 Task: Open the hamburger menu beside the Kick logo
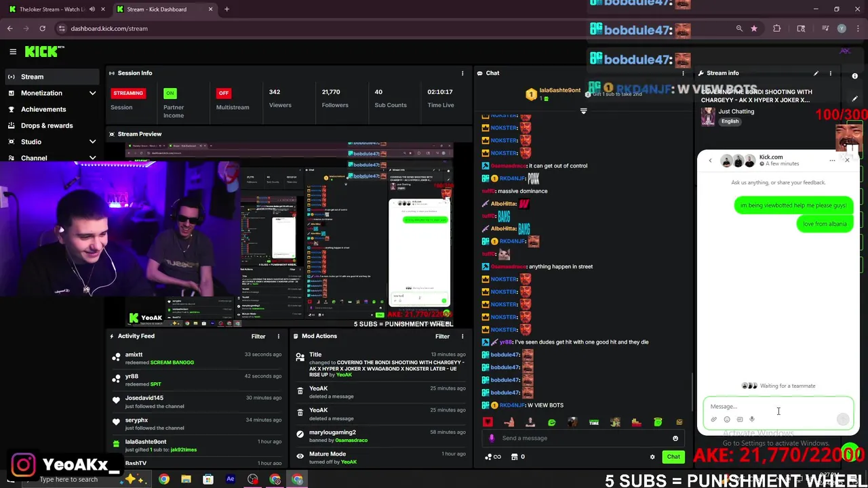[13, 52]
